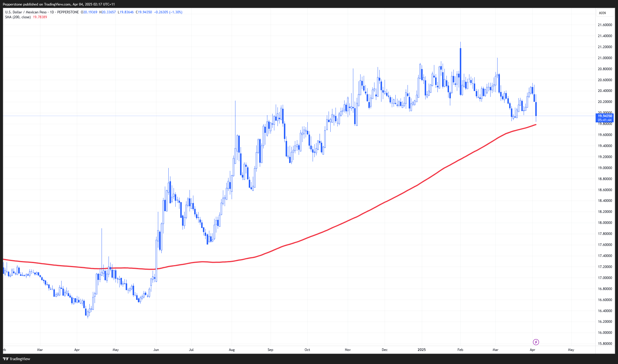This screenshot has height=364, width=618.
Task: Click the TradingView logo at bottom left
Action: (17, 359)
